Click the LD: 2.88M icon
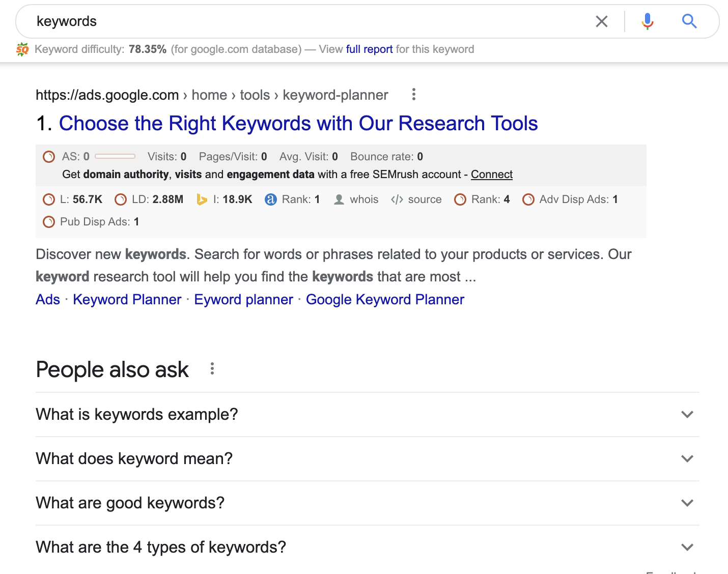 (121, 199)
